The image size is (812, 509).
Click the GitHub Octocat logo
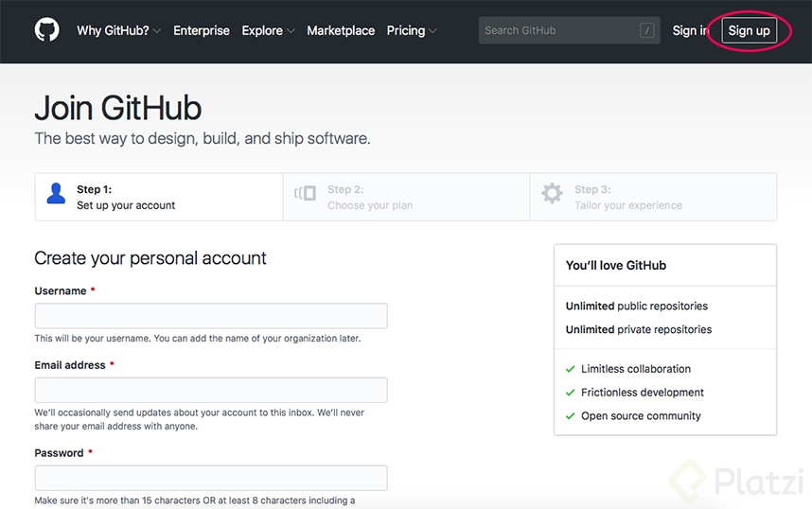46,30
